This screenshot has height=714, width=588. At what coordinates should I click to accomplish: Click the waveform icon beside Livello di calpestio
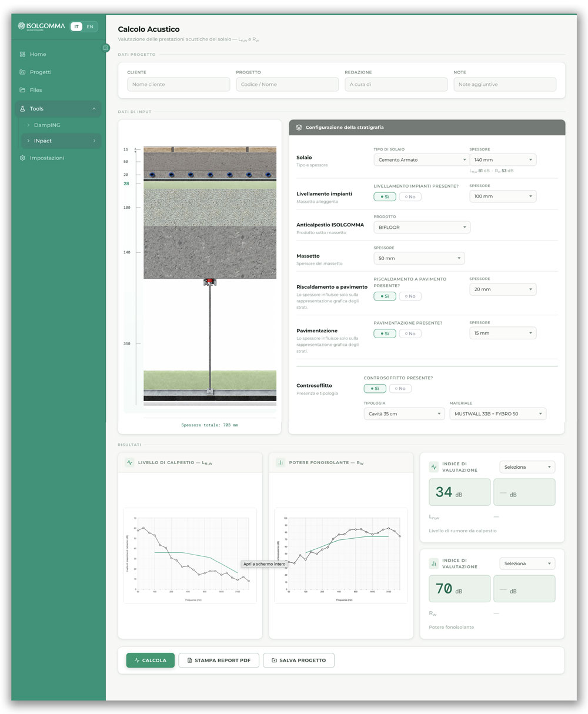pyautogui.click(x=130, y=462)
